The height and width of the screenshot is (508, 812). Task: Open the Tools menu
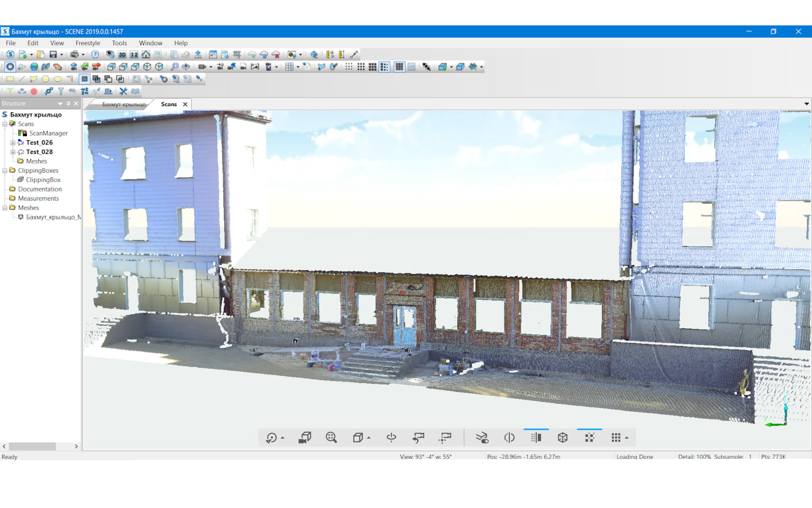(x=119, y=43)
